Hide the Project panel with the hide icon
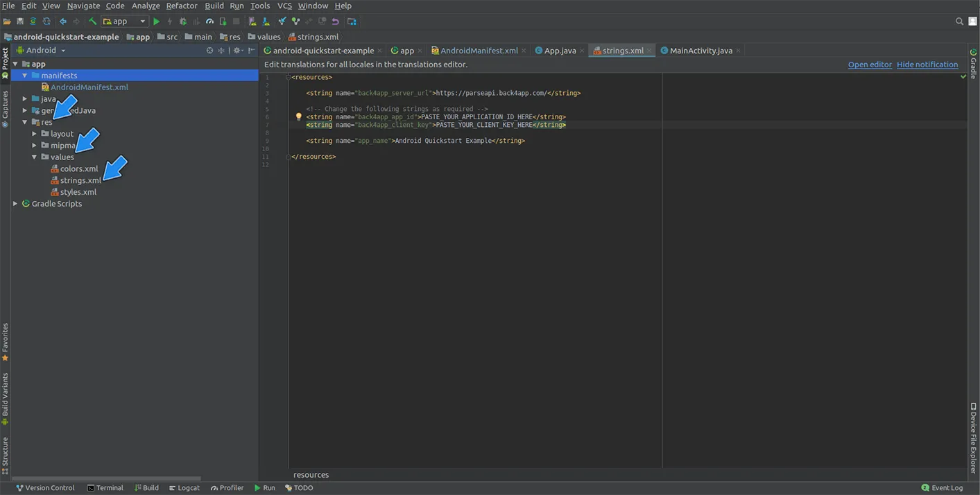The image size is (980, 495). (251, 51)
